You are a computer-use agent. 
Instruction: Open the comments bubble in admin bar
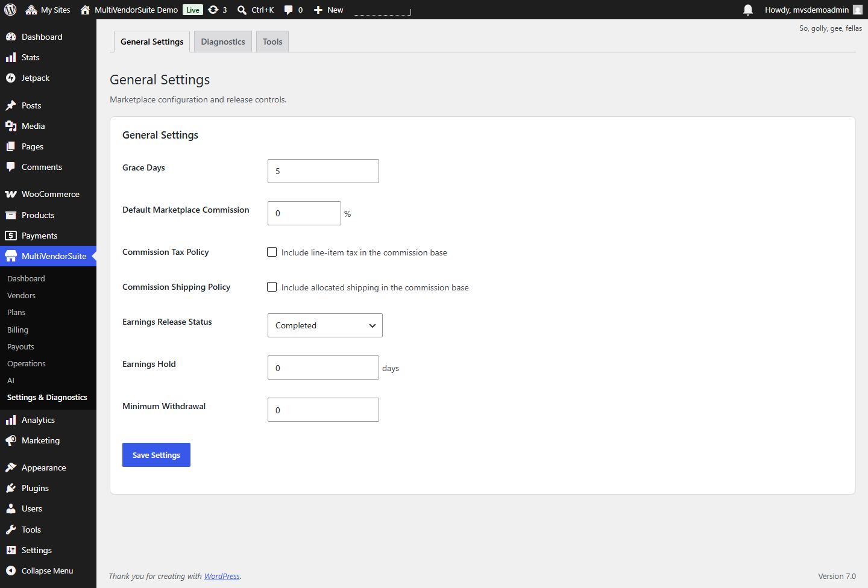click(x=289, y=10)
